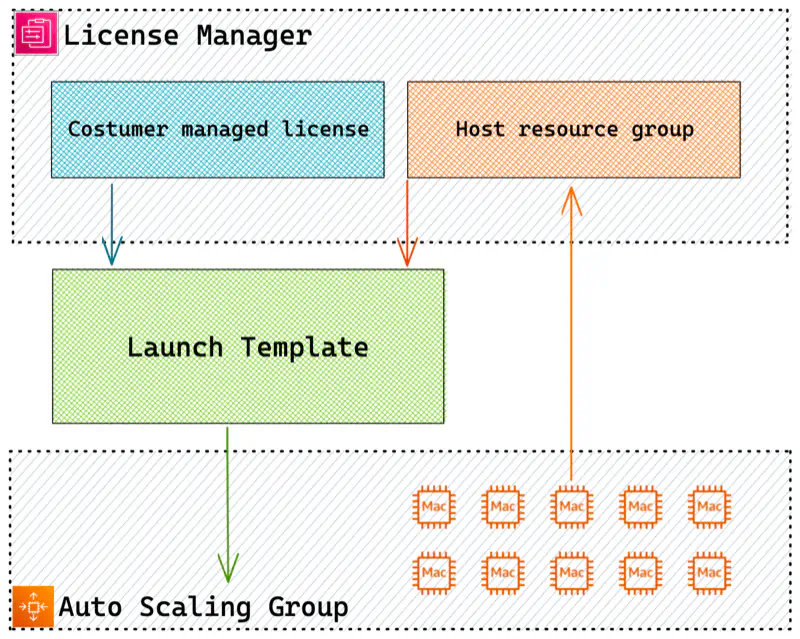
Task: Select the last Mac chip in top row
Action: [x=709, y=507]
